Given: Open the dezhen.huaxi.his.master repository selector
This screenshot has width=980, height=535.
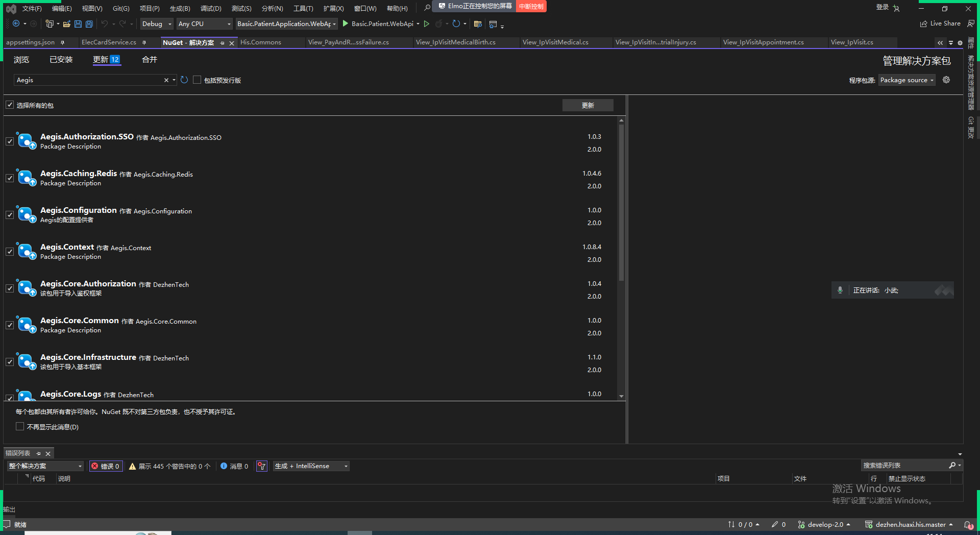Looking at the screenshot, I should click(x=910, y=525).
